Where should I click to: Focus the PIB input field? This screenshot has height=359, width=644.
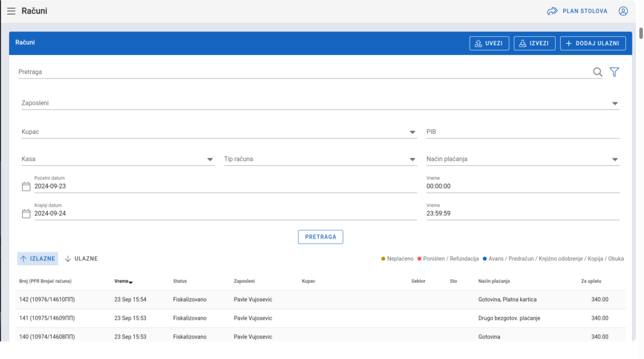(523, 132)
